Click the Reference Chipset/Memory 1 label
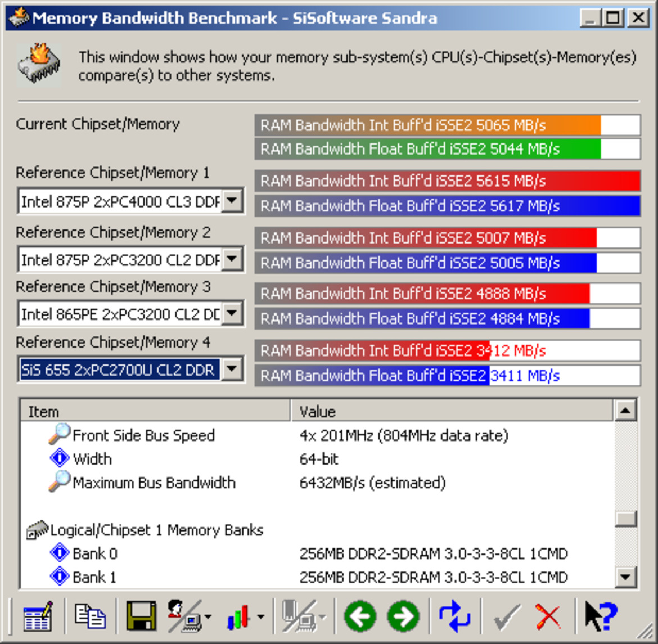Screen dimensions: 658x644 [x=112, y=173]
